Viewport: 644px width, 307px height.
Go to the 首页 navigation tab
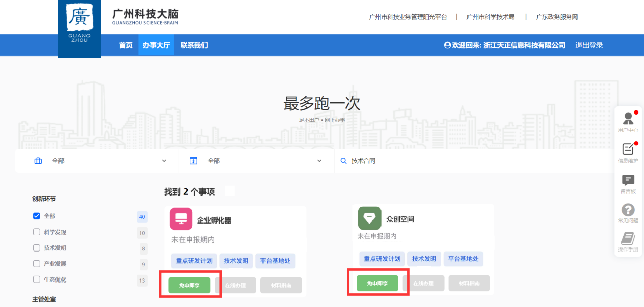[x=126, y=45]
